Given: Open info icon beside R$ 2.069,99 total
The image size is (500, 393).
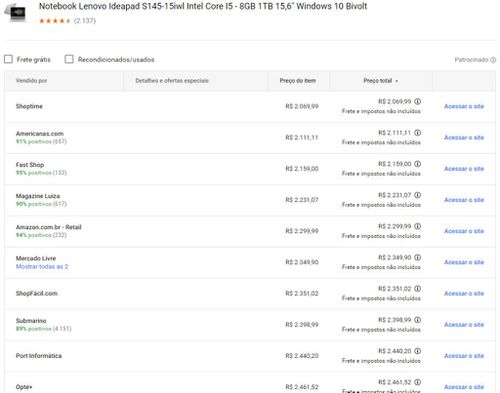Looking at the screenshot, I should (x=417, y=101).
